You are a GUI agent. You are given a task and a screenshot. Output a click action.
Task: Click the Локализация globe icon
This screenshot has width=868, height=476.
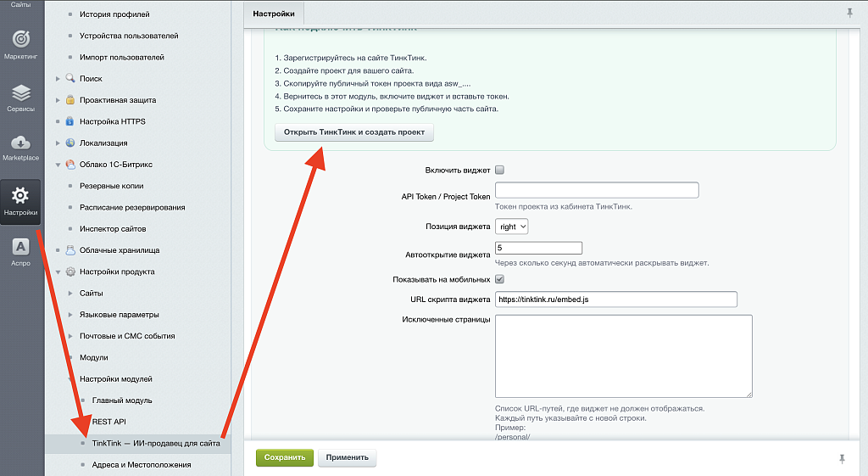coord(70,143)
